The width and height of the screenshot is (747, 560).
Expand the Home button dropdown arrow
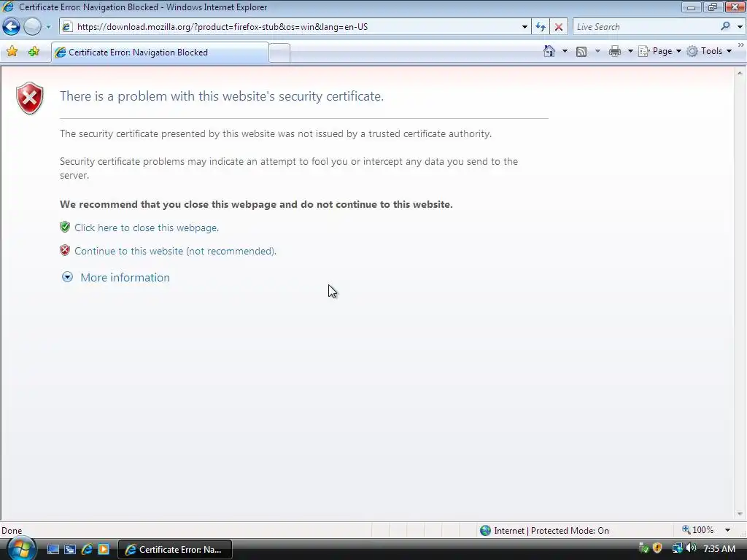565,51
